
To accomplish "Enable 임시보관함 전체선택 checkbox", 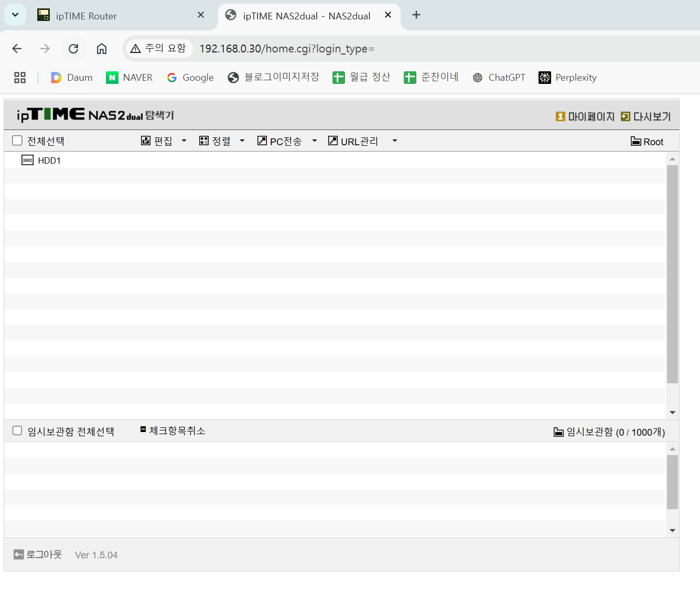I will coord(17,430).
